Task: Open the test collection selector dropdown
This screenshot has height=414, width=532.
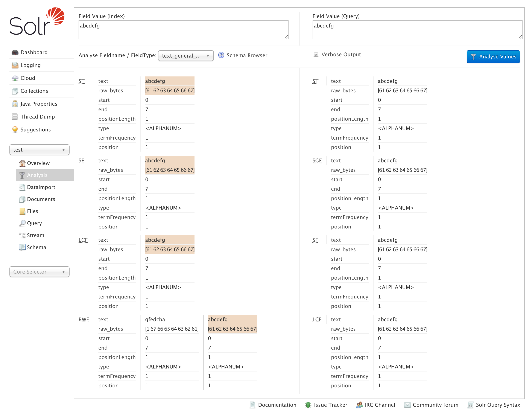Action: tap(39, 150)
